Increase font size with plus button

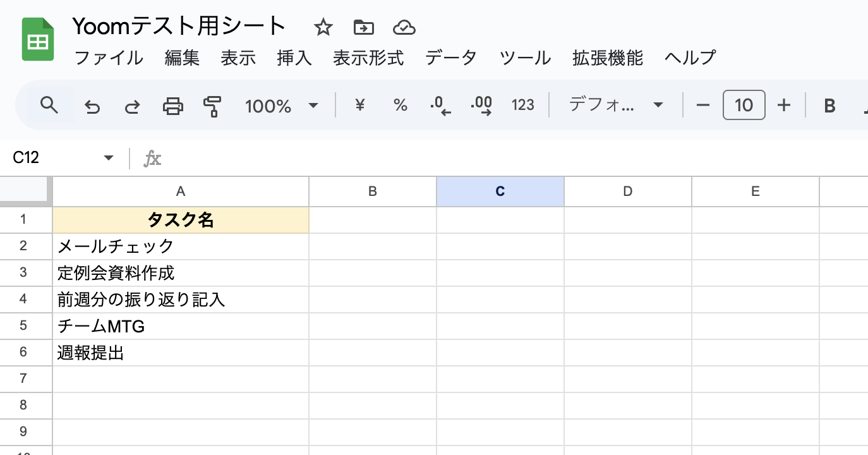click(784, 105)
